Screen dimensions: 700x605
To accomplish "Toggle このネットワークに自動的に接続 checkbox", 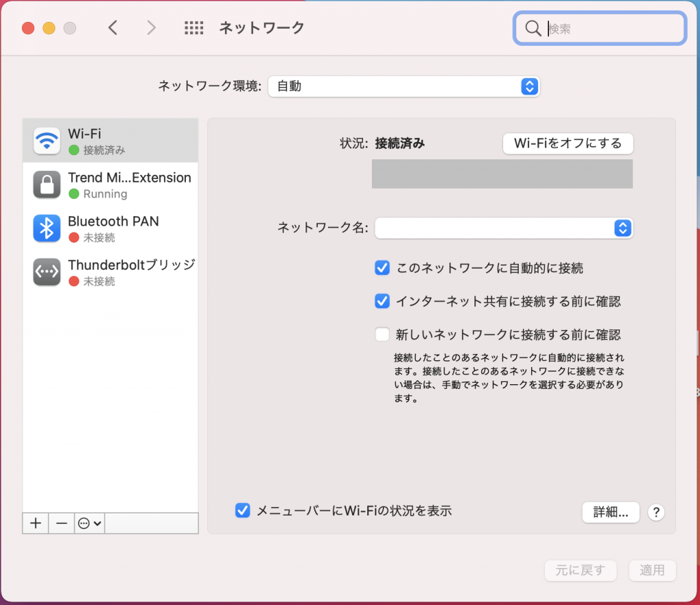I will coord(382,268).
